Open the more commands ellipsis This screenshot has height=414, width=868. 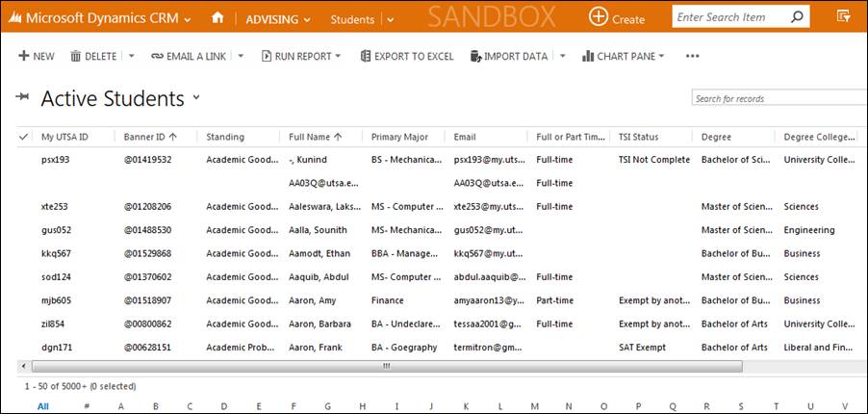[x=692, y=57]
